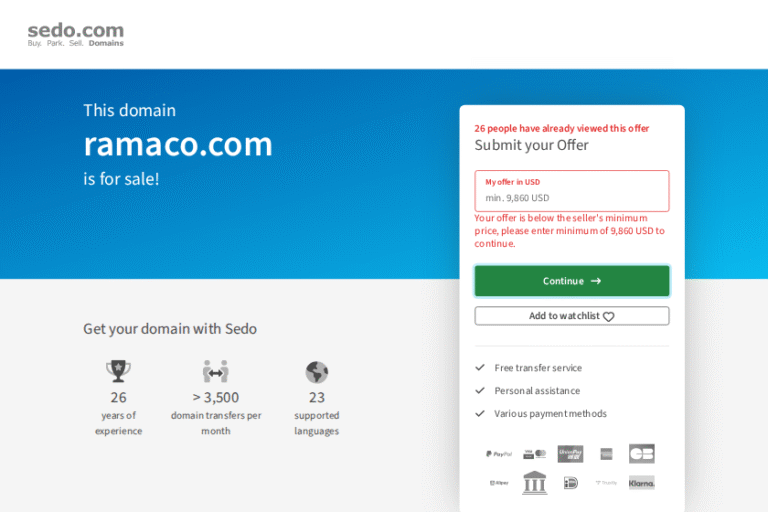Click the ramaco.com domain heading
This screenshot has width=768, height=512.
click(178, 145)
